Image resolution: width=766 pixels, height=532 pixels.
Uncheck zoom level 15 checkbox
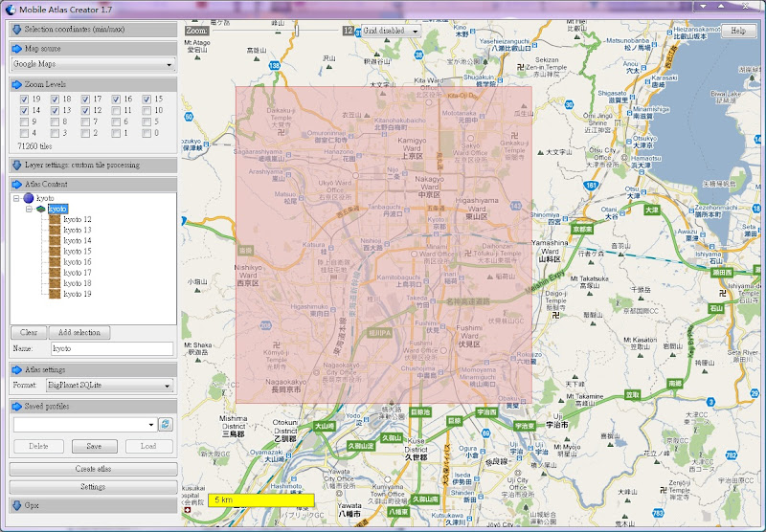(x=146, y=100)
